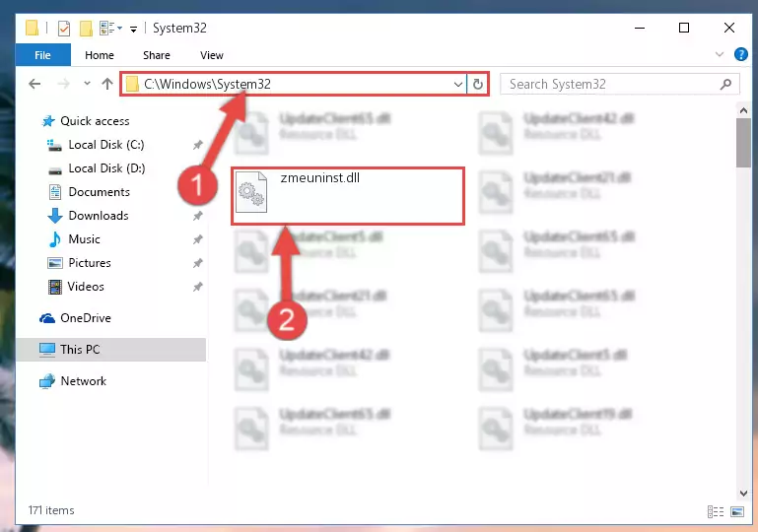Click the pin icon beside Music

coord(198,239)
